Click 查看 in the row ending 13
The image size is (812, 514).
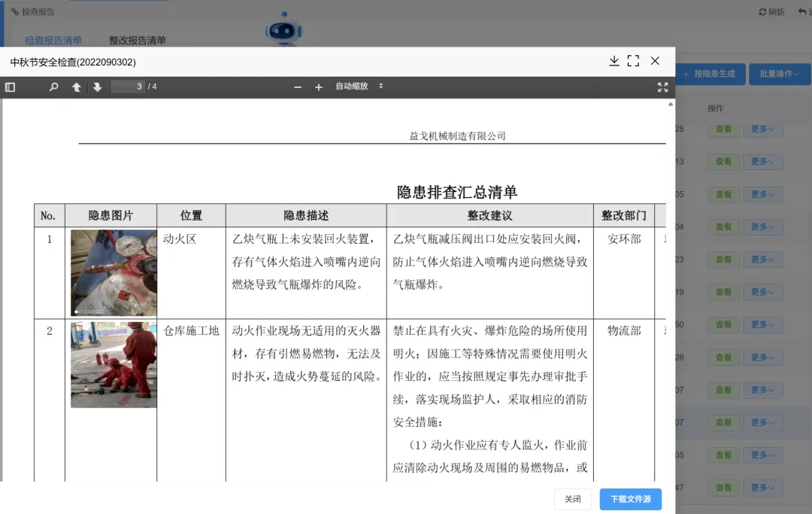point(723,162)
